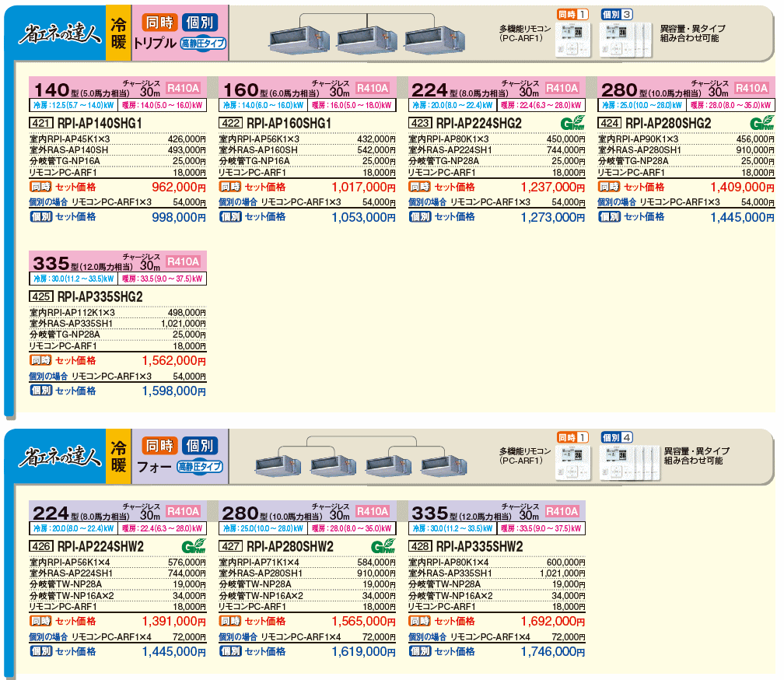Click the 1,391,000円 simultaneous set price

click(174, 621)
